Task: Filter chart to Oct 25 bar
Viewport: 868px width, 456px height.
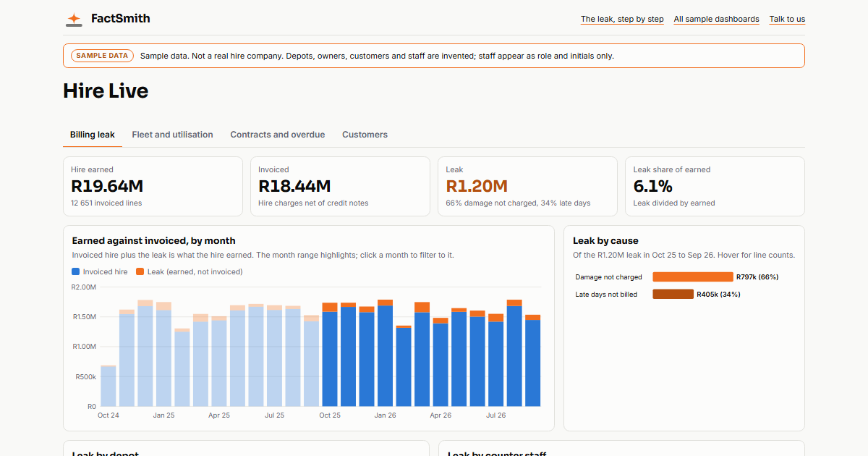Action: (x=330, y=355)
